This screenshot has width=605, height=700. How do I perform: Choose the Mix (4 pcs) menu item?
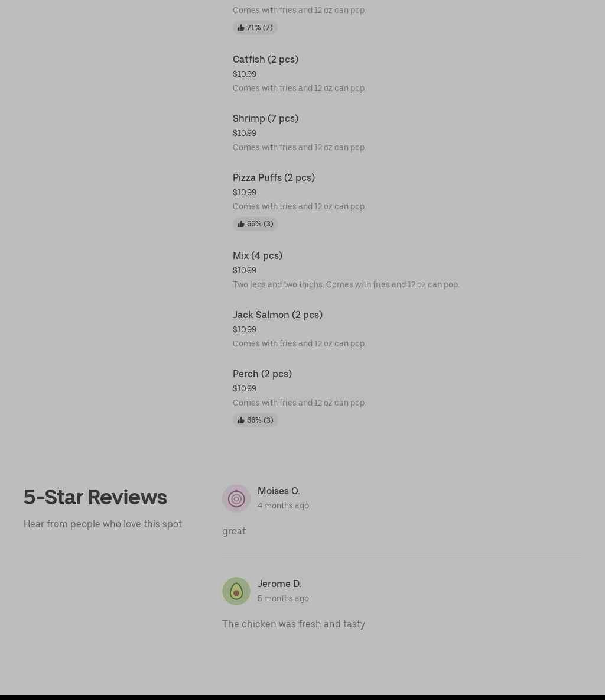[258, 255]
